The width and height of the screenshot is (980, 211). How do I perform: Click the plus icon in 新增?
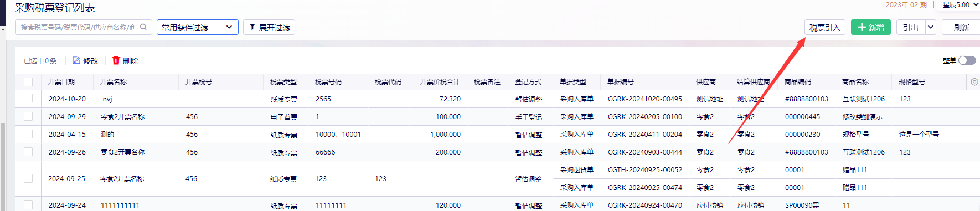(862, 27)
